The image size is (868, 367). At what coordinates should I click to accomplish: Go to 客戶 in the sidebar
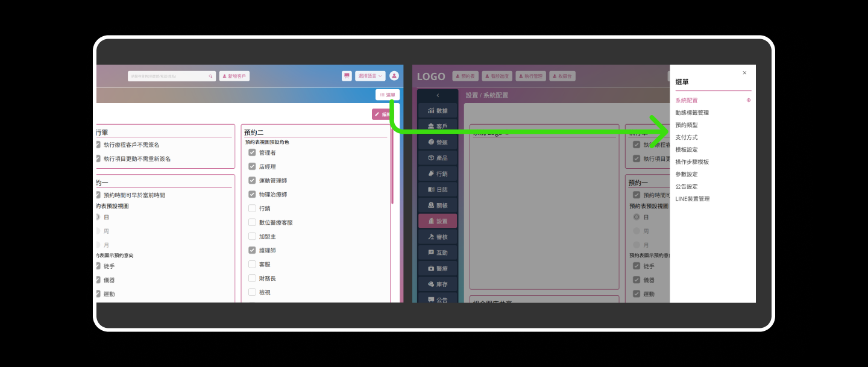click(438, 127)
